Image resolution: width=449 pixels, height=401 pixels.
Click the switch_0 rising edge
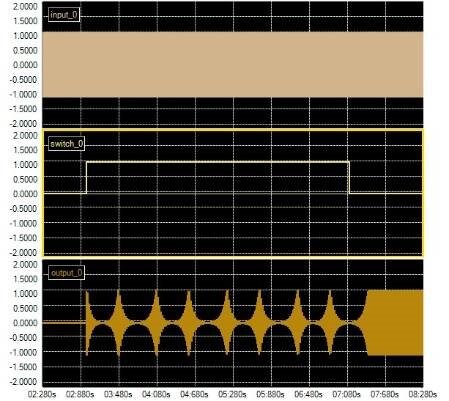86,178
